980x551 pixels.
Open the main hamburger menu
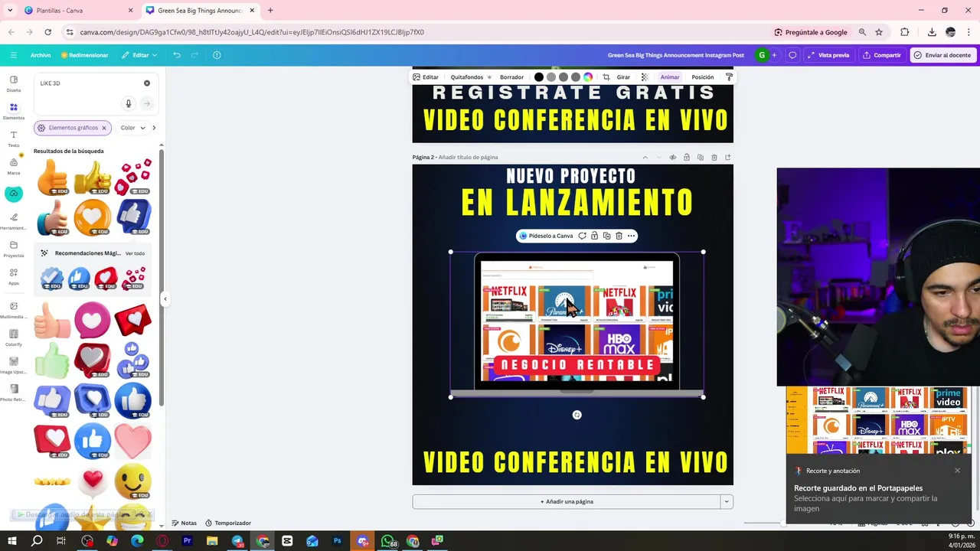(13, 55)
